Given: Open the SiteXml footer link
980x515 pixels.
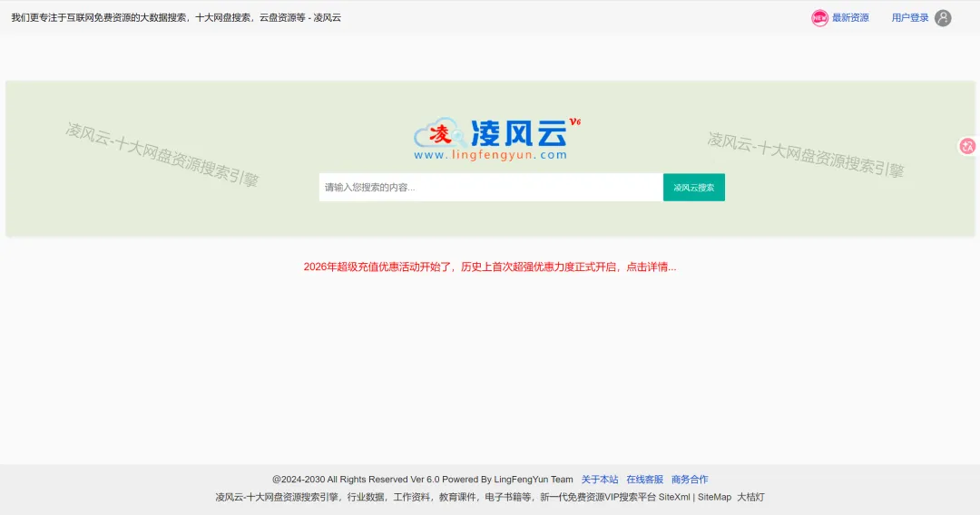Looking at the screenshot, I should coord(674,497).
